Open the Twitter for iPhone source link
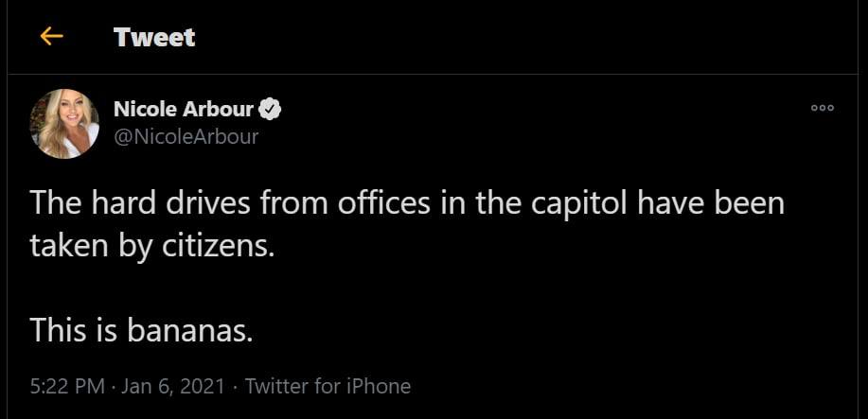868x419 pixels. pyautogui.click(x=328, y=386)
